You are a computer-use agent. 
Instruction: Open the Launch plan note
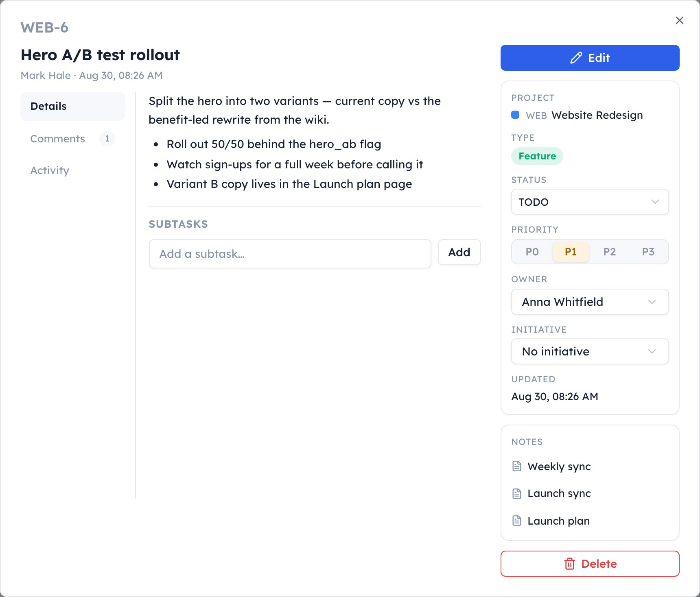click(x=558, y=521)
